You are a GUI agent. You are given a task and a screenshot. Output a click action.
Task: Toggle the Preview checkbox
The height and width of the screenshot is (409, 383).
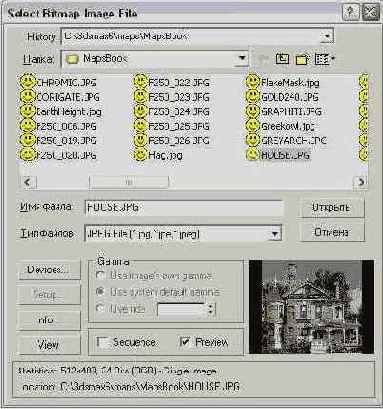tap(185, 342)
